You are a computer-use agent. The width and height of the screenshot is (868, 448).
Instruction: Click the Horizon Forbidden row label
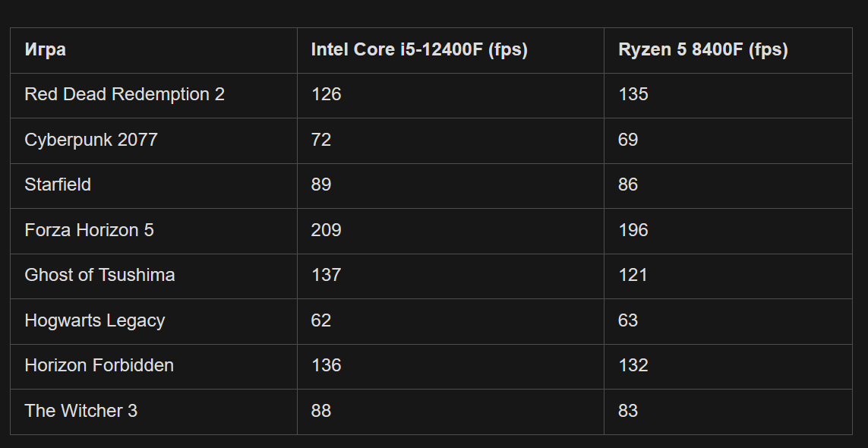click(x=99, y=366)
